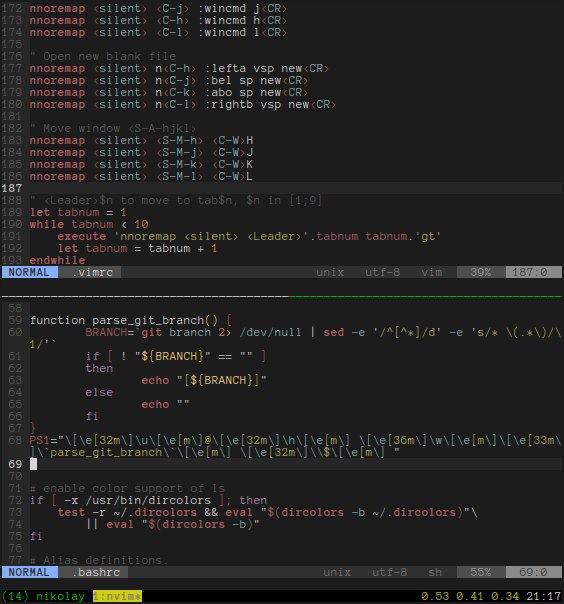
Task: Click the 0.53 load average value
Action: tap(435, 596)
